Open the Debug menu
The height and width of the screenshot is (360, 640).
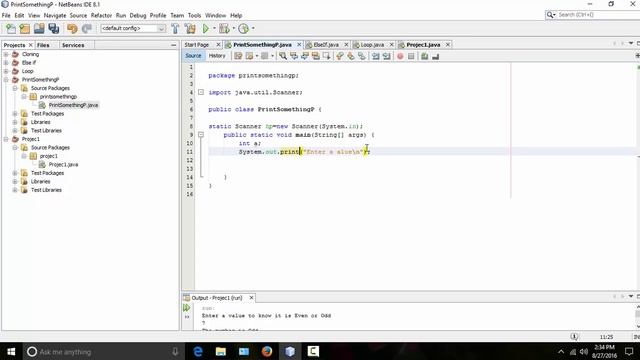click(x=138, y=15)
